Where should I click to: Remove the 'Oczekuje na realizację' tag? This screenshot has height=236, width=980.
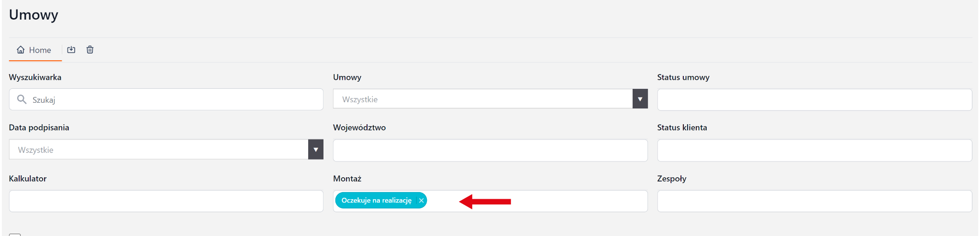421,201
